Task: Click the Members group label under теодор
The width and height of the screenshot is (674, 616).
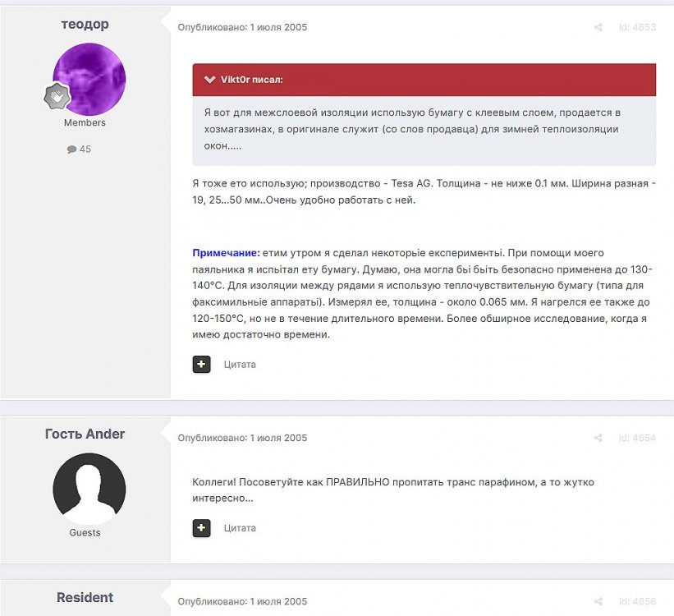Action: (85, 122)
